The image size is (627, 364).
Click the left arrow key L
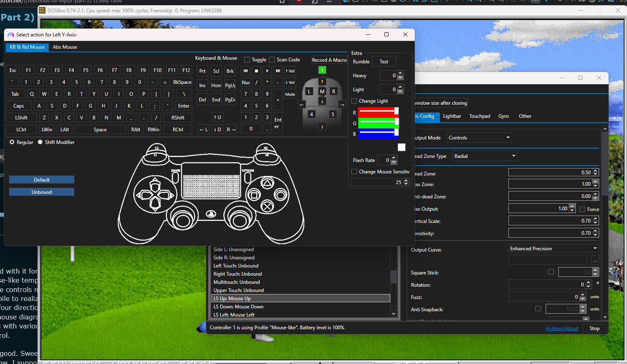pos(204,130)
